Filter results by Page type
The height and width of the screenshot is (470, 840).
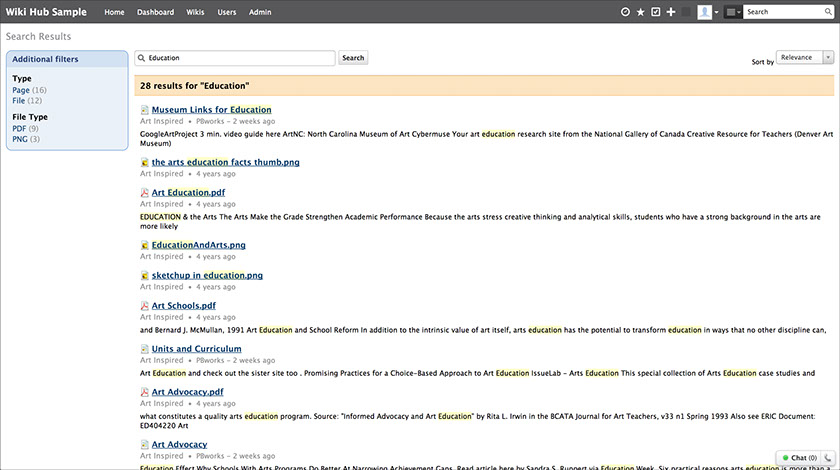21,90
